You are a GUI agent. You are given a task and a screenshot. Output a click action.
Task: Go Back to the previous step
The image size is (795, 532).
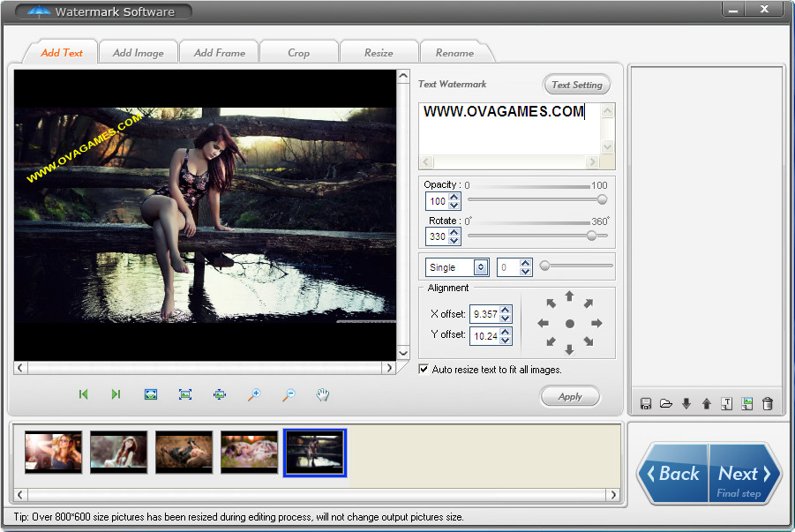click(x=673, y=474)
